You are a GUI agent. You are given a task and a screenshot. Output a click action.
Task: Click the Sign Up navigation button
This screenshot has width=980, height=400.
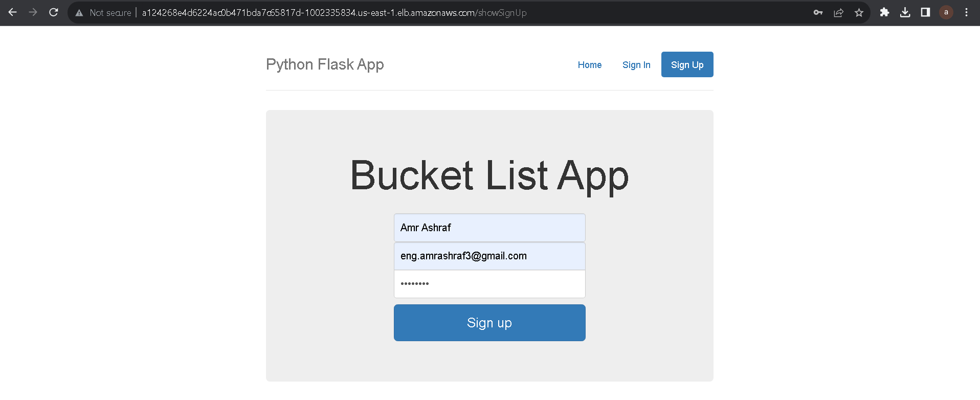(687, 64)
